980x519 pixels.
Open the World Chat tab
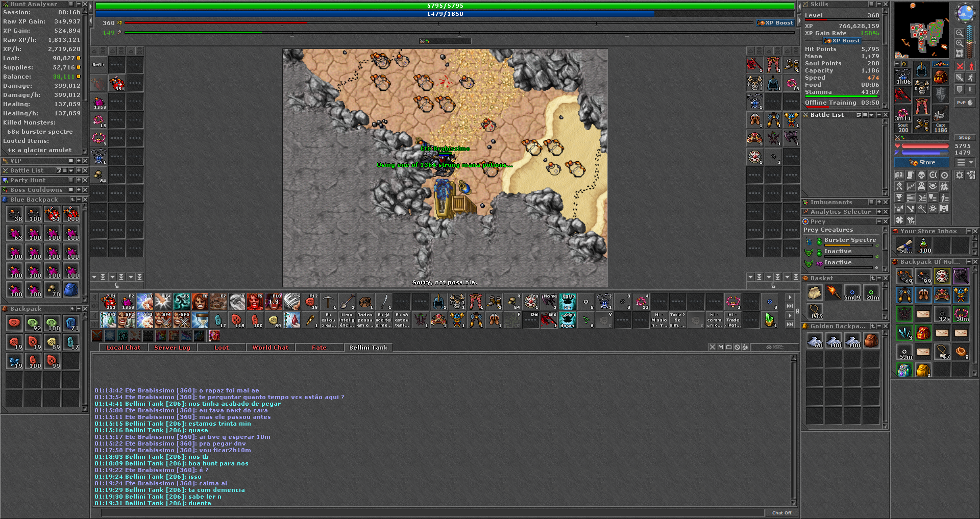click(270, 348)
